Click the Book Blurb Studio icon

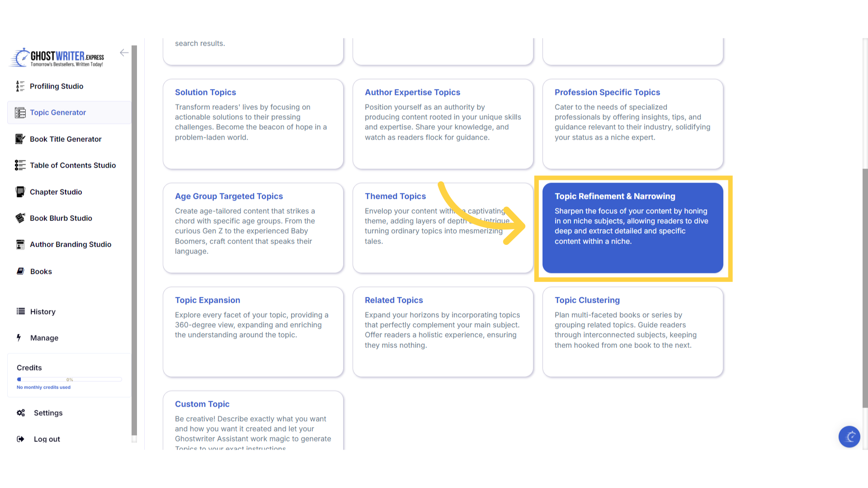20,218
